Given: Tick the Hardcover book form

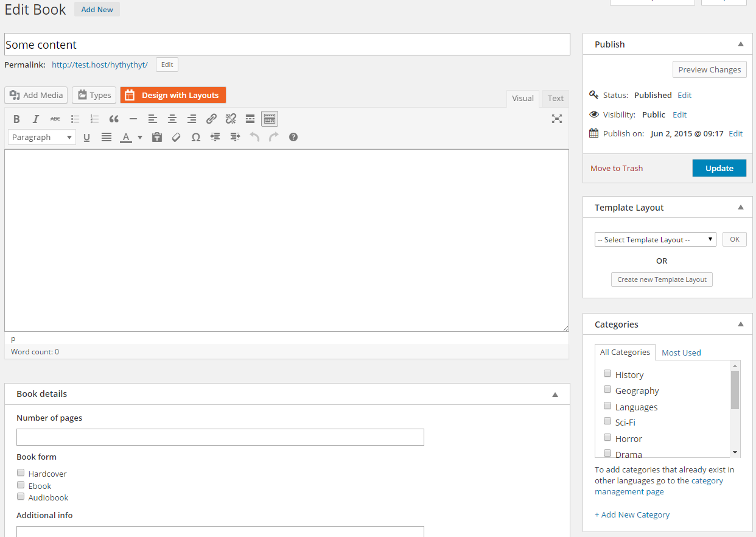Looking at the screenshot, I should (x=21, y=472).
